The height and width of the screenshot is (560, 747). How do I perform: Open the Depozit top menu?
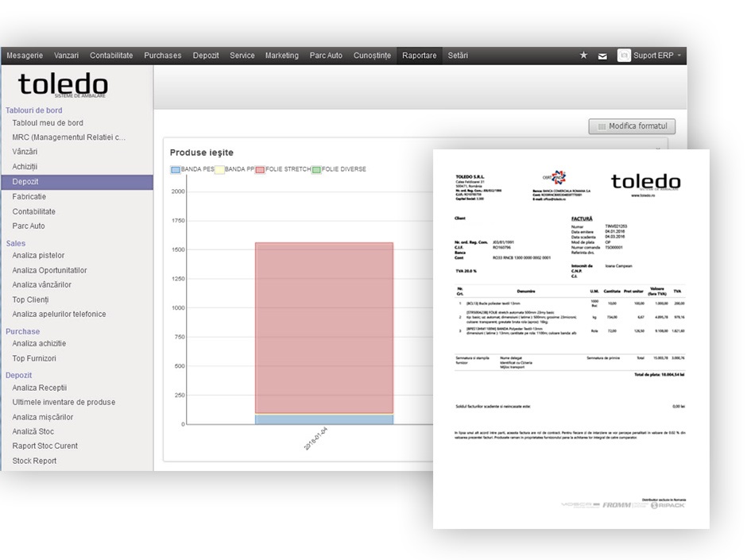coord(206,56)
